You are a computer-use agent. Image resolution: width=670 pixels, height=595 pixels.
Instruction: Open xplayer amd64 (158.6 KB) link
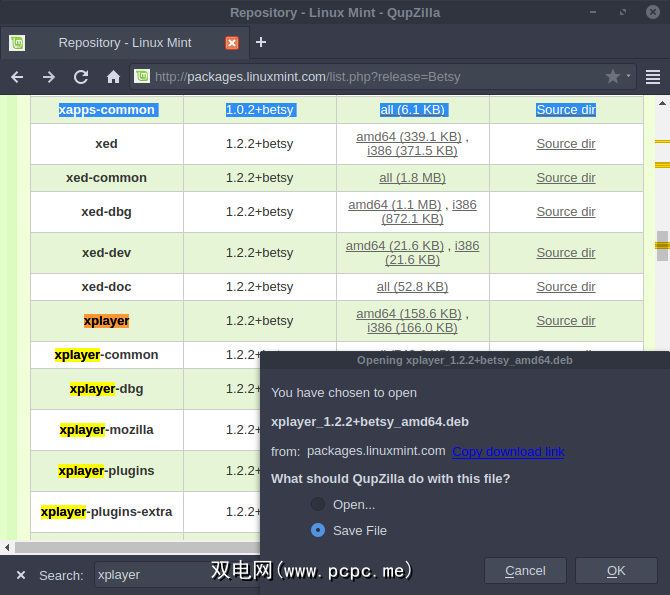409,314
